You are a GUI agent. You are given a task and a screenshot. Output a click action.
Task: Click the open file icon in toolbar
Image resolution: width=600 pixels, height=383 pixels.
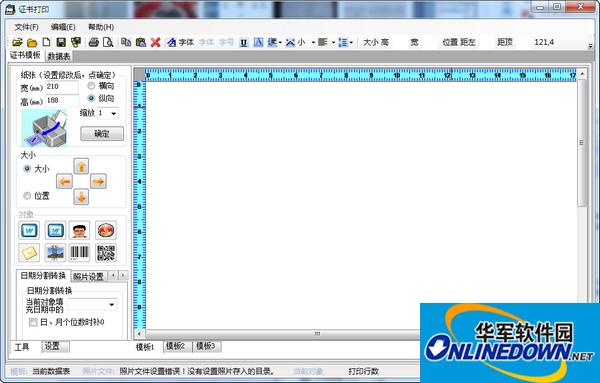pos(17,42)
